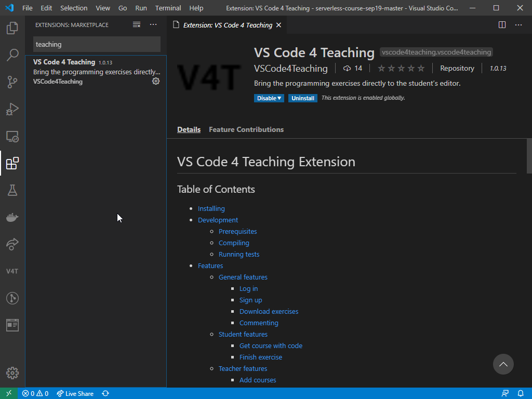Open the Explorer view in activity bar
The image size is (532, 399).
click(x=12, y=28)
